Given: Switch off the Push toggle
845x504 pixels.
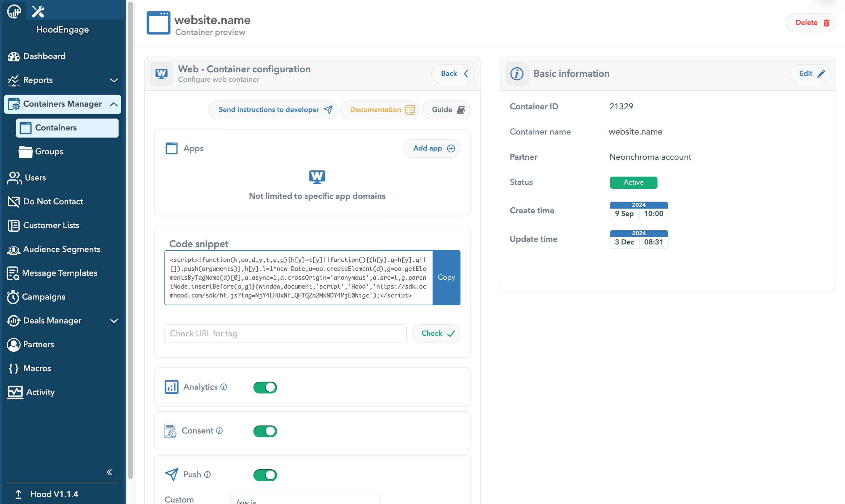Looking at the screenshot, I should [x=265, y=475].
